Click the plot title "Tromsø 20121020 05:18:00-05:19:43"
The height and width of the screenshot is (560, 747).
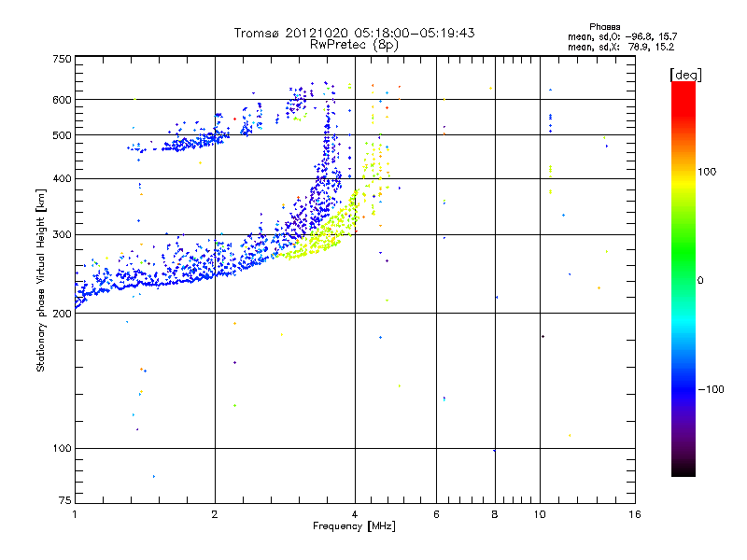pos(354,33)
